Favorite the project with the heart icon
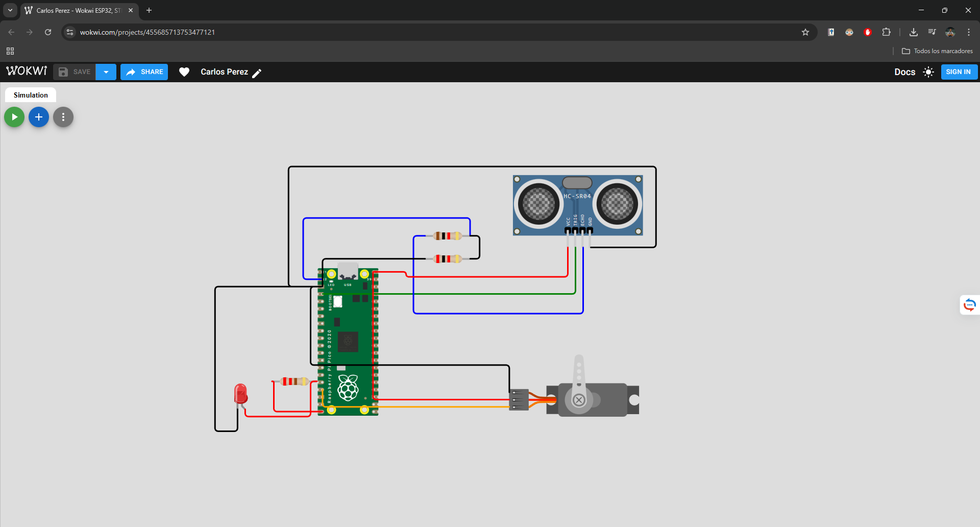Image resolution: width=980 pixels, height=527 pixels. 184,71
